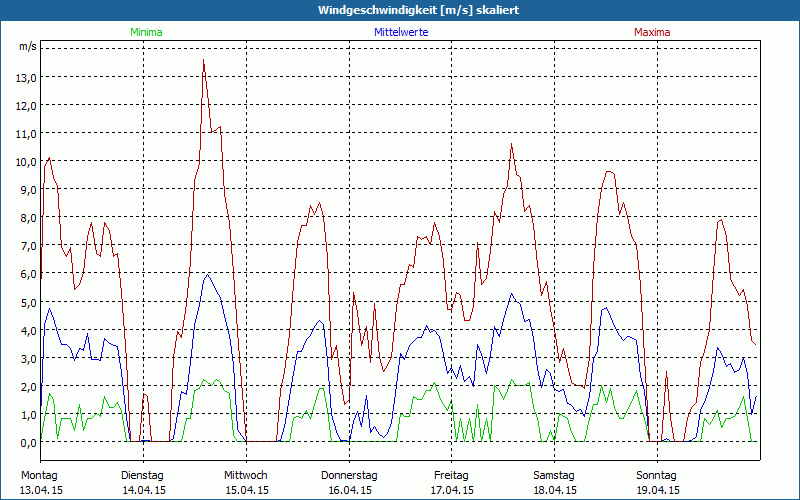Click the 'Freitag' day label
Viewport: 800px width, 500px height.
point(451,476)
